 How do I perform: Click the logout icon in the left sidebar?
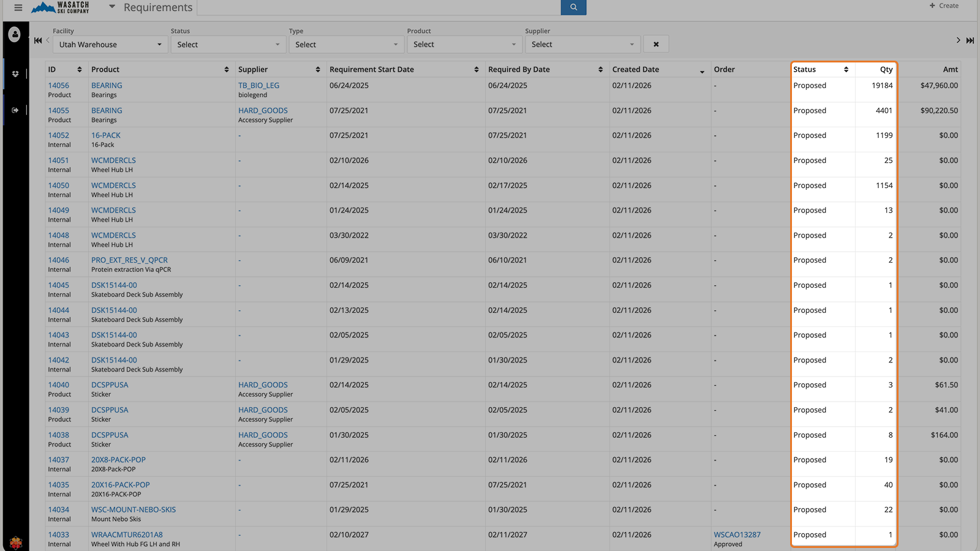[x=15, y=110]
